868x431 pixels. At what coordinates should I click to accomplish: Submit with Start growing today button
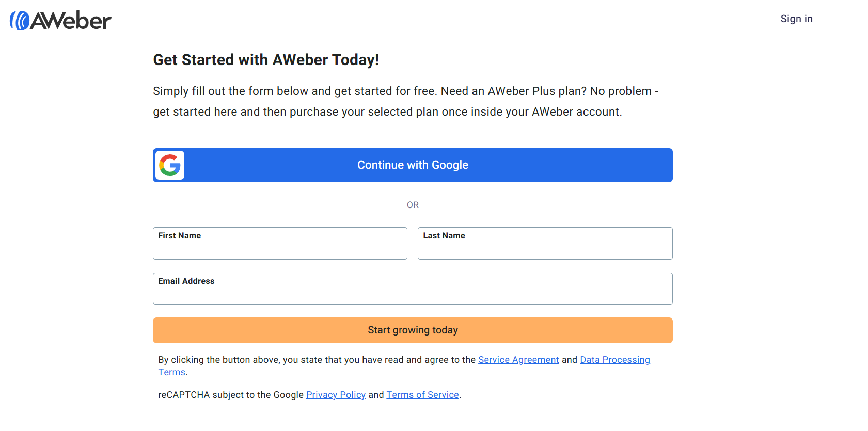pos(413,330)
